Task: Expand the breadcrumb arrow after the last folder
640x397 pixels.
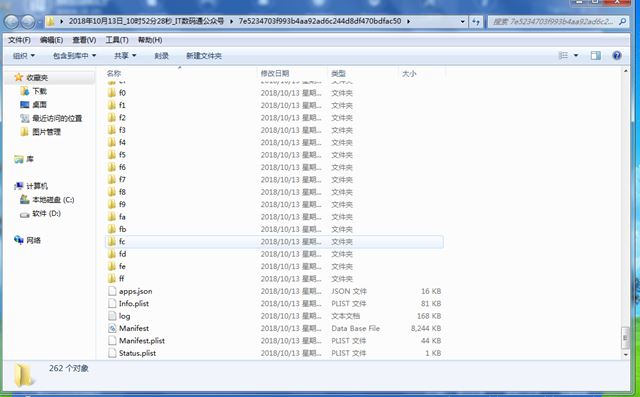Action: [409, 21]
